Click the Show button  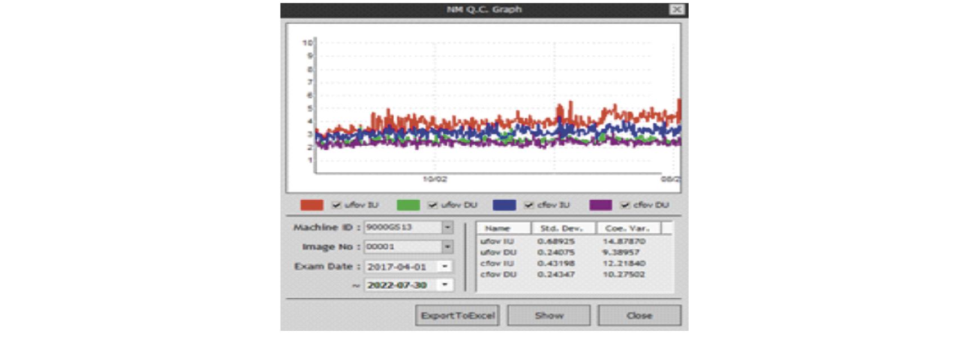549,316
